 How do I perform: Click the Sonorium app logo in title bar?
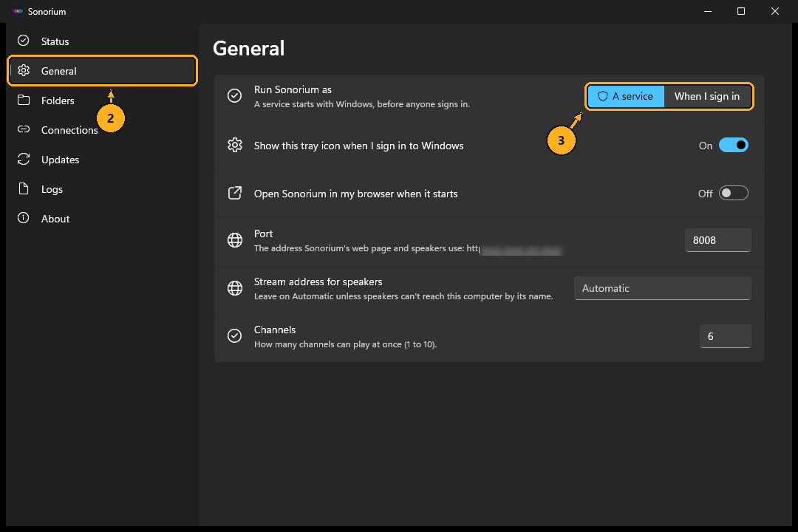(x=18, y=11)
